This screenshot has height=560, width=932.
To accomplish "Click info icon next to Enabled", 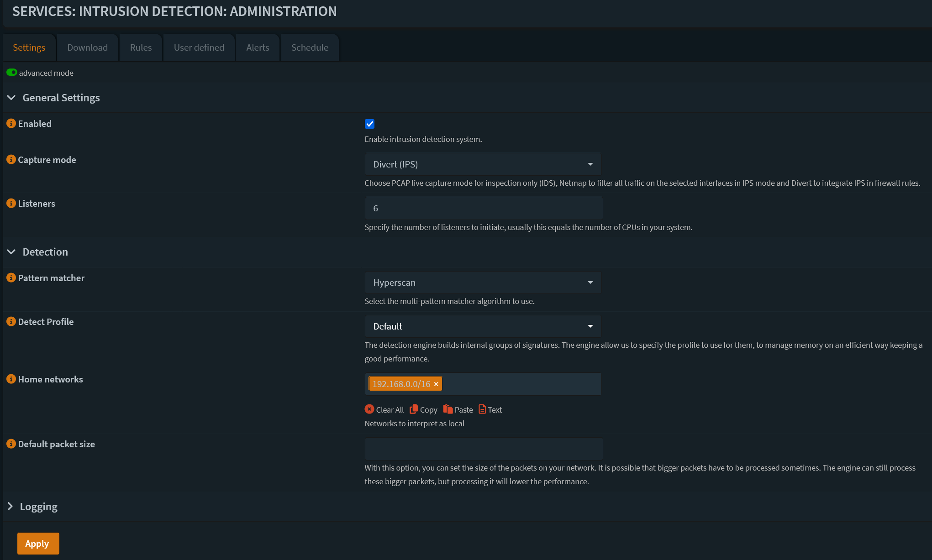I will pos(11,124).
